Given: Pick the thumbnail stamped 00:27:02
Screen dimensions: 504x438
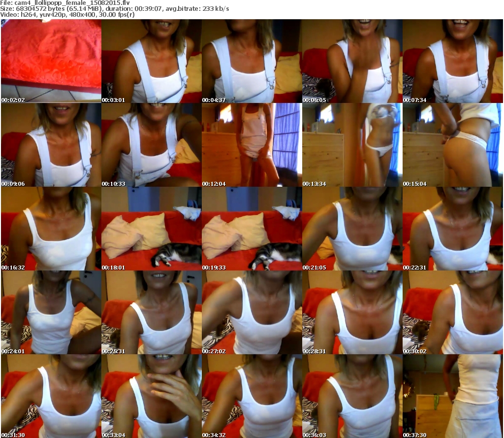Looking at the screenshot, I should pos(252,312).
